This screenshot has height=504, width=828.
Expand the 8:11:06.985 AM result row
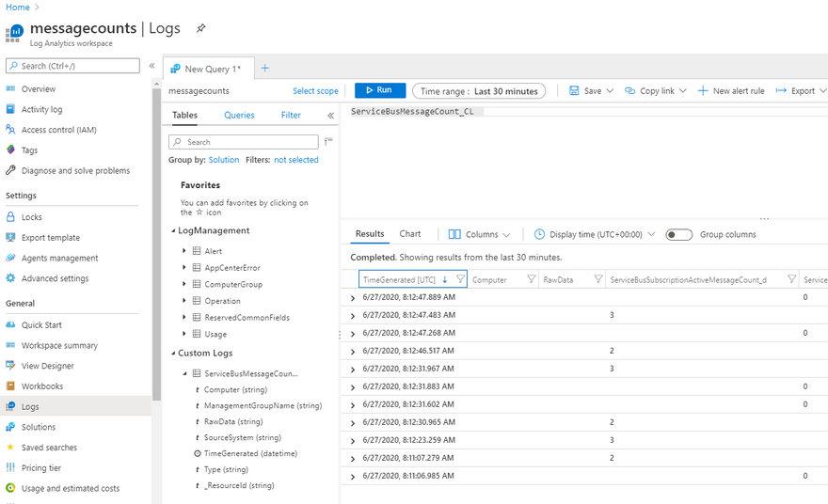[353, 477]
